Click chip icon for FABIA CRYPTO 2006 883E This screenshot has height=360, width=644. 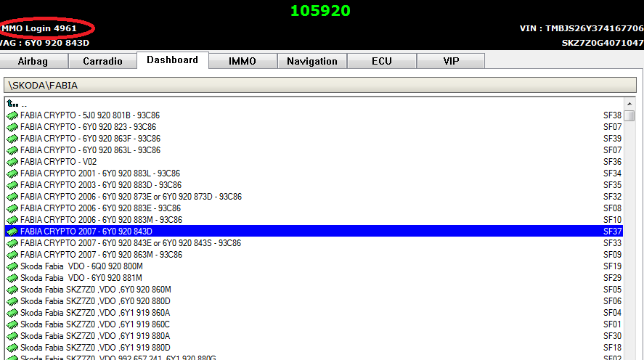point(12,208)
